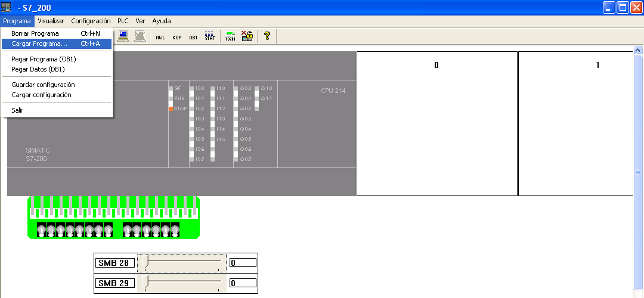This screenshot has height=298, width=644.
Task: Open the KOP ladder view
Action: click(x=177, y=38)
